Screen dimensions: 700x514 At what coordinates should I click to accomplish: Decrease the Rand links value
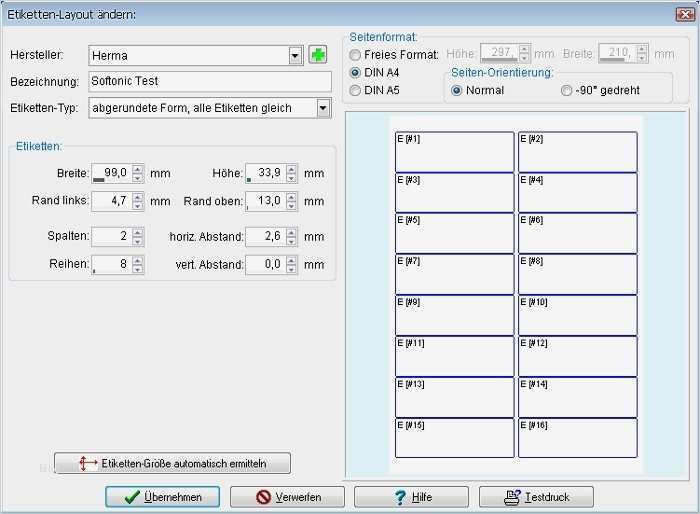pos(138,206)
